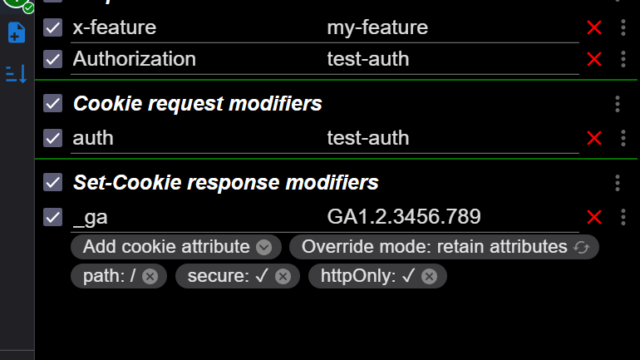Delete the auth cookie modifier row
This screenshot has width=640, height=360.
pyautogui.click(x=594, y=138)
